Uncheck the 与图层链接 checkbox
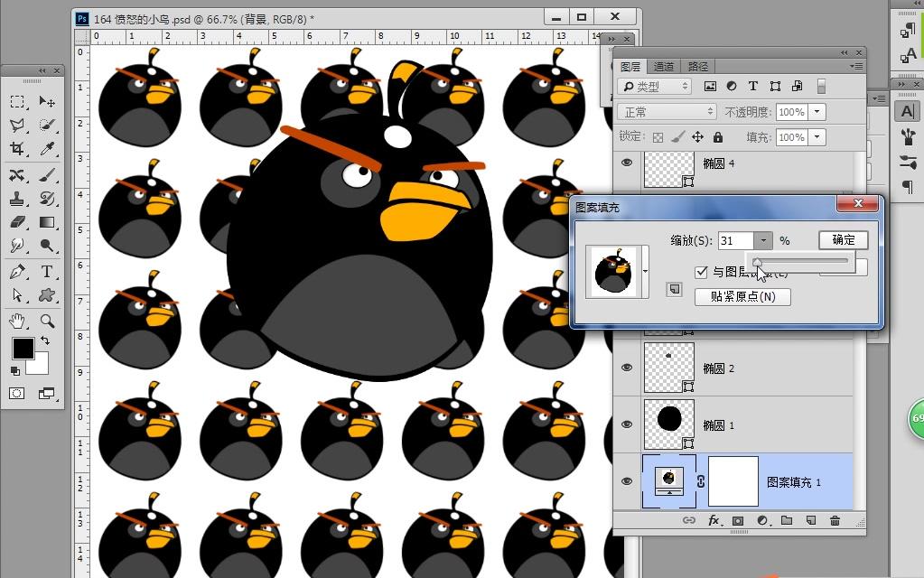This screenshot has width=924, height=578. (701, 272)
